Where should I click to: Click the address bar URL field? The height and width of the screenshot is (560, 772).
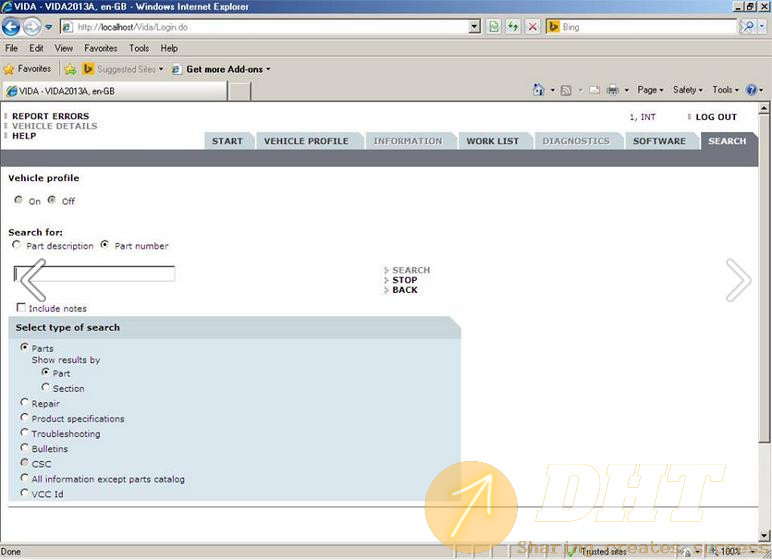click(x=265, y=27)
